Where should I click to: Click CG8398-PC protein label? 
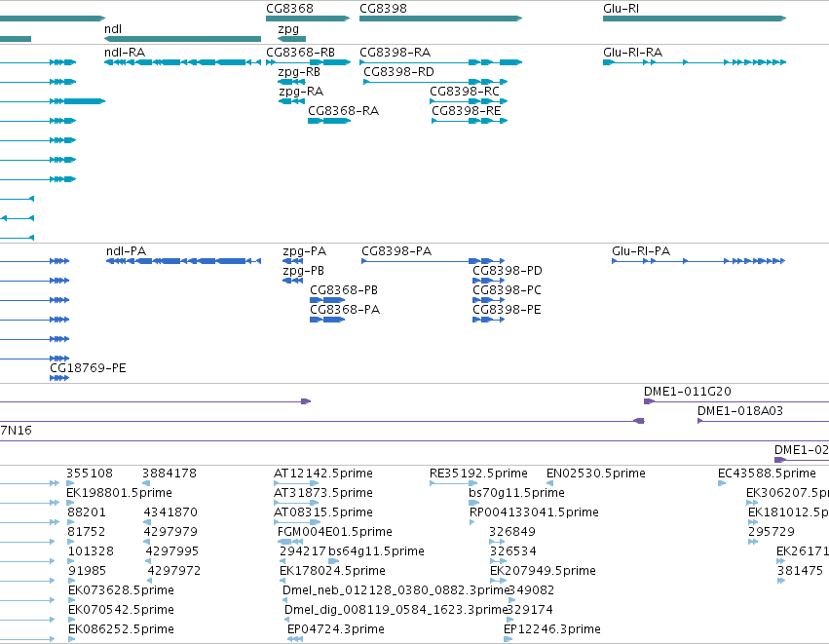point(507,290)
